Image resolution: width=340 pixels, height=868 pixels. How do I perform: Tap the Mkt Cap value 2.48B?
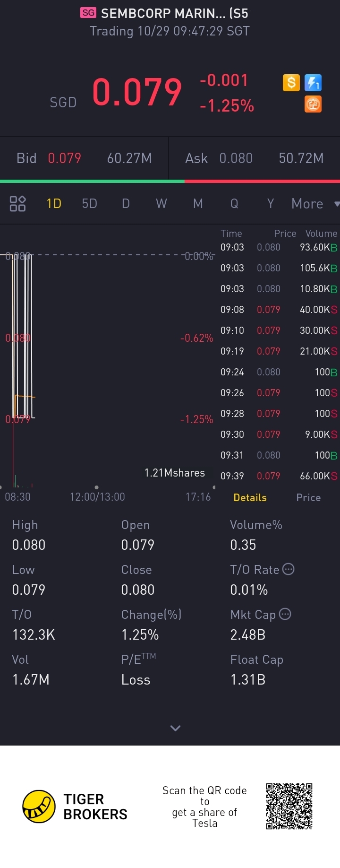click(248, 634)
